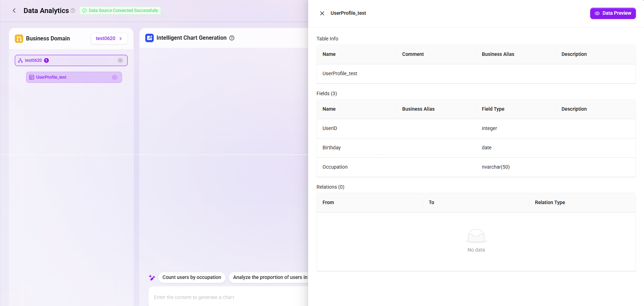Click the Intelligent Chart Generation blue icon

coord(149,38)
